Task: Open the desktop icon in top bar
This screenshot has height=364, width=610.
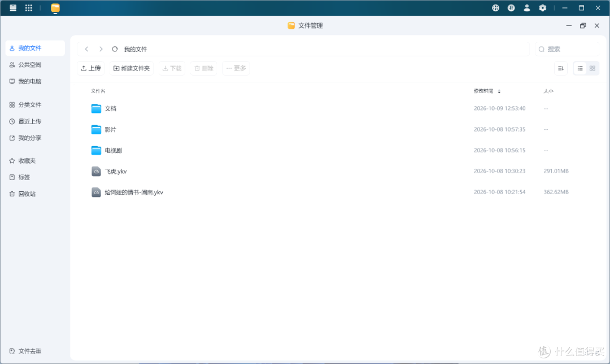Action: coord(13,8)
